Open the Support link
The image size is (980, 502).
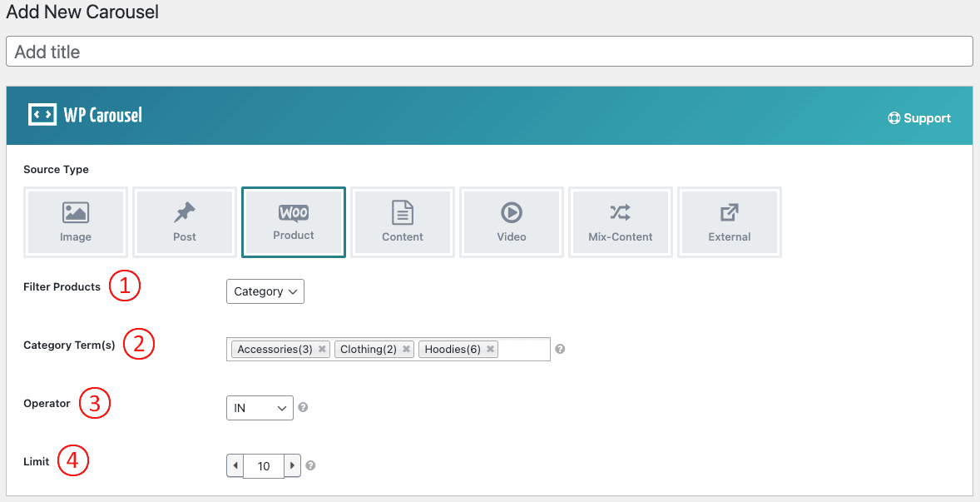coord(919,118)
